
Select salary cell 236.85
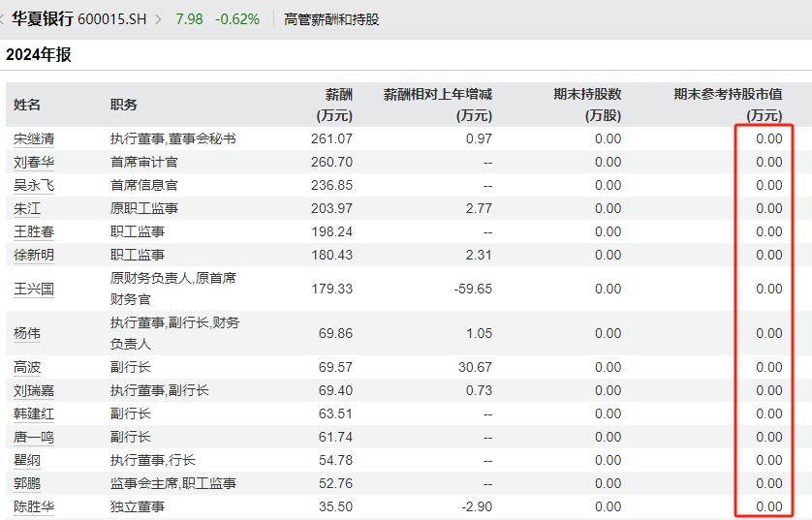(x=332, y=185)
